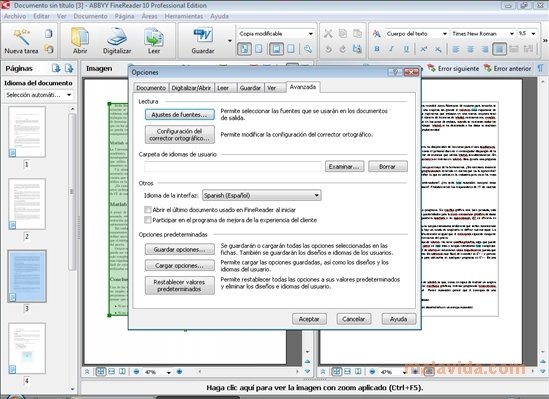Image resolution: width=549 pixels, height=399 pixels.
Task: Click the Cancelar button
Action: [354, 319]
